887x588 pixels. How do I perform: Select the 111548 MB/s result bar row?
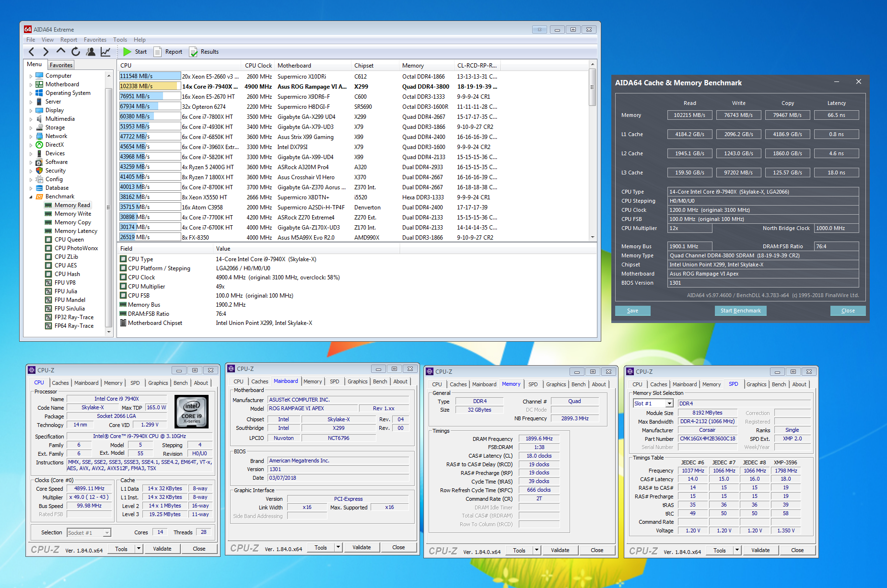coord(150,76)
